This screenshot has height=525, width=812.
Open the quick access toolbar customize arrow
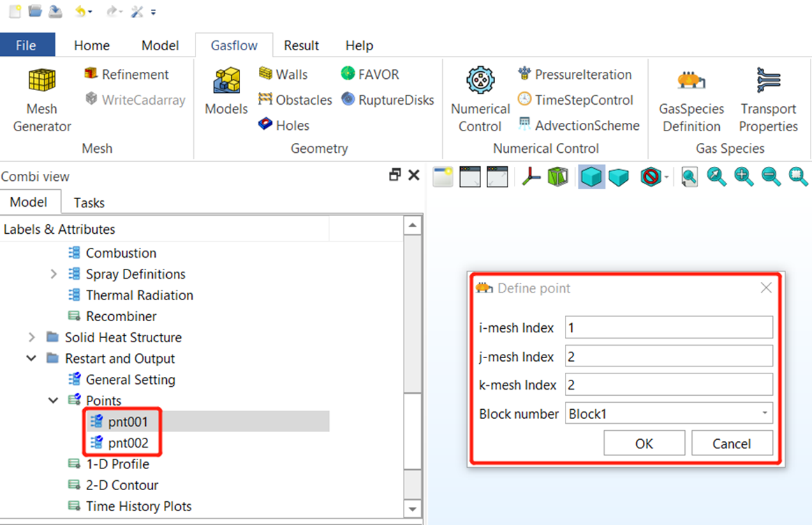coord(154,13)
